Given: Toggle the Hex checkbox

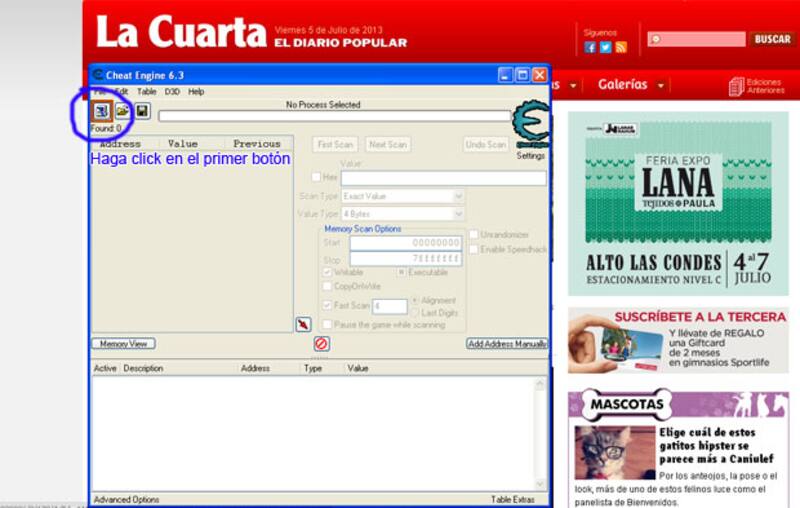Looking at the screenshot, I should tap(316, 178).
